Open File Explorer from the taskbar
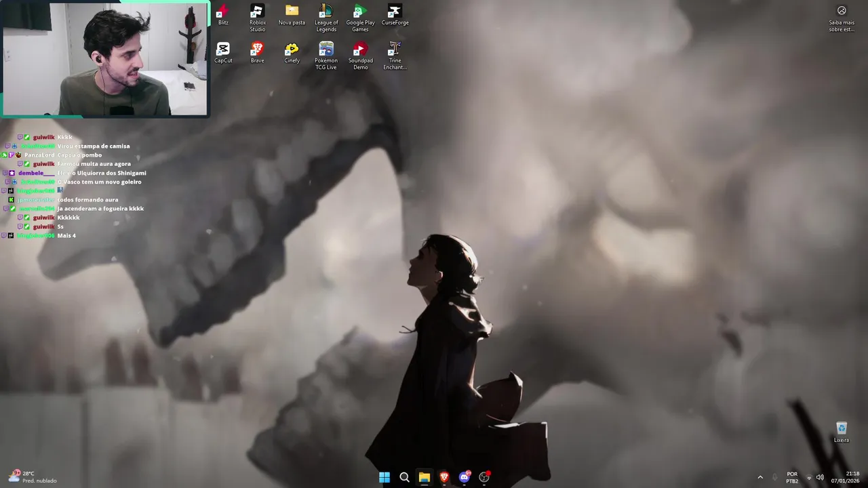 424,477
